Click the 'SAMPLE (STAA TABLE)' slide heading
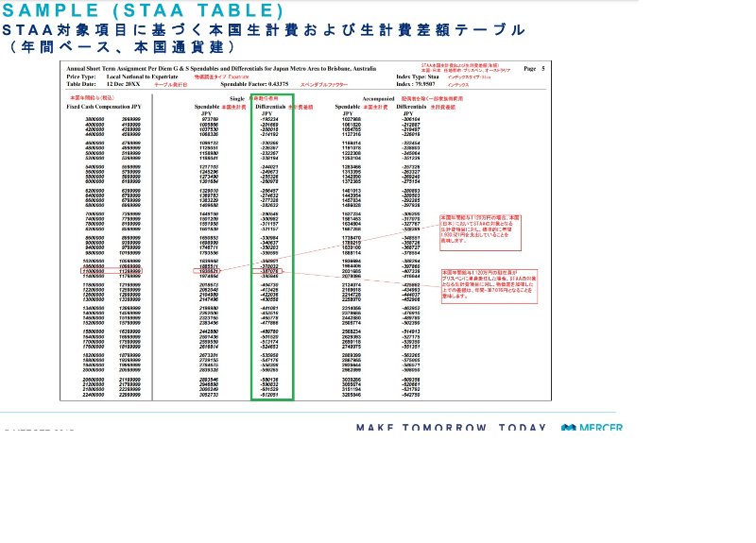The image size is (756, 543). pos(143,10)
